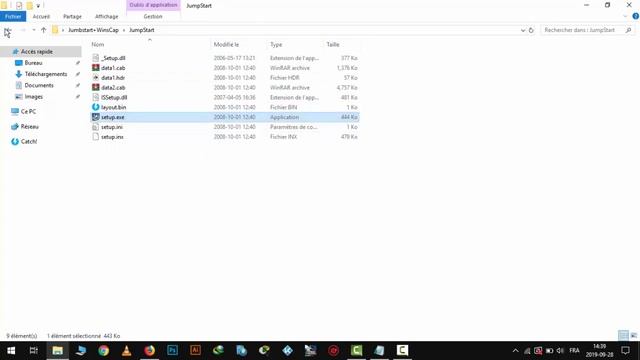The height and width of the screenshot is (360, 640).
Task: Click the setup.exe file icon
Action: click(x=96, y=117)
